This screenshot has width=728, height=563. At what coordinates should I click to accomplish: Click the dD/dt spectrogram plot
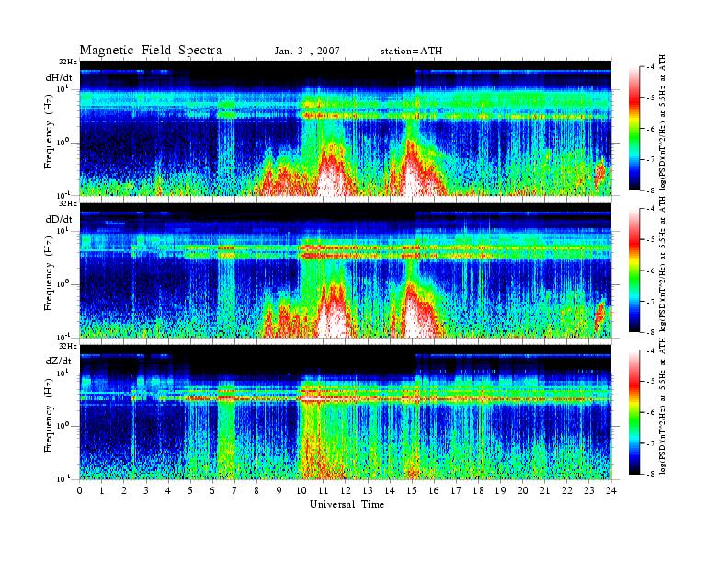click(x=346, y=270)
